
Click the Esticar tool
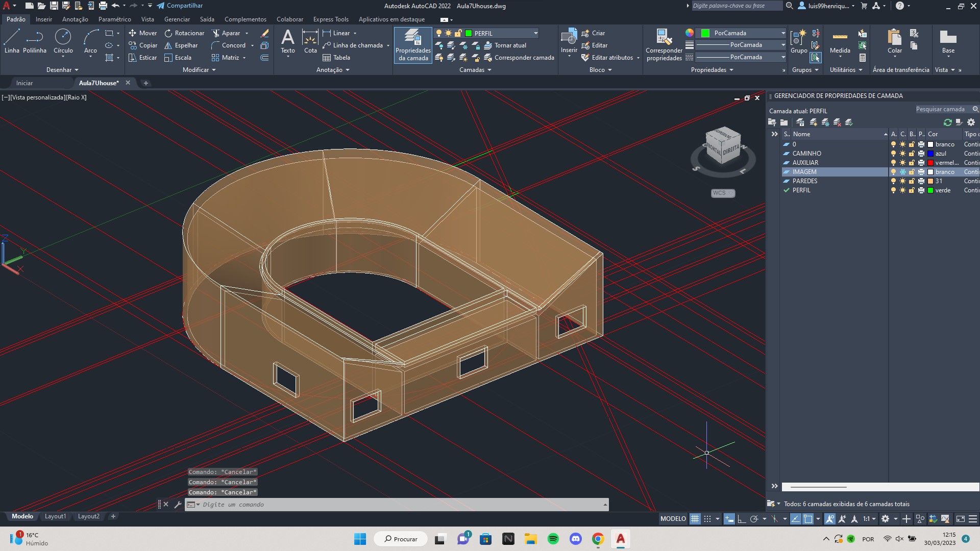142,58
